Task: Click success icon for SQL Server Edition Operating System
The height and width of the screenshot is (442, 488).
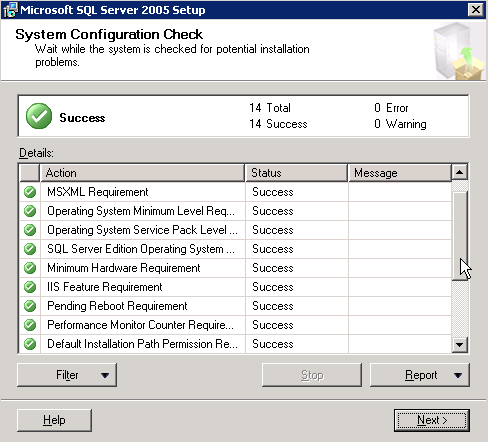Action: (x=30, y=249)
